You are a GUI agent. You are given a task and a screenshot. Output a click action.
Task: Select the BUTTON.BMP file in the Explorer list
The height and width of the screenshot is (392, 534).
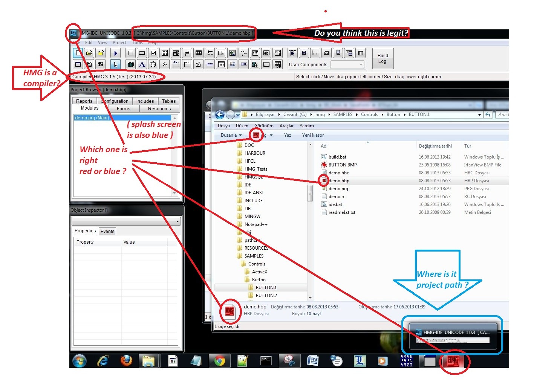click(x=343, y=165)
